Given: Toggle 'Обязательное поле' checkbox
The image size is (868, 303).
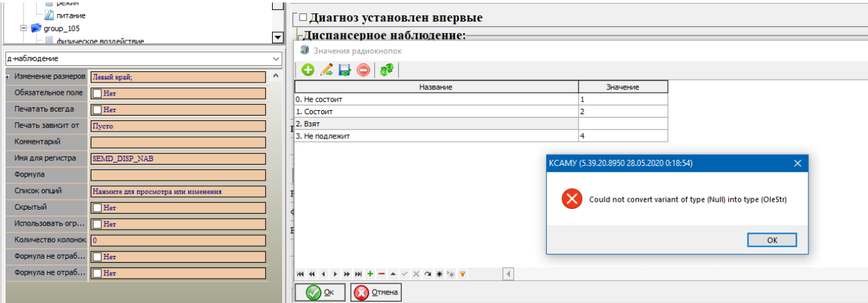Looking at the screenshot, I should pyautogui.click(x=97, y=93).
